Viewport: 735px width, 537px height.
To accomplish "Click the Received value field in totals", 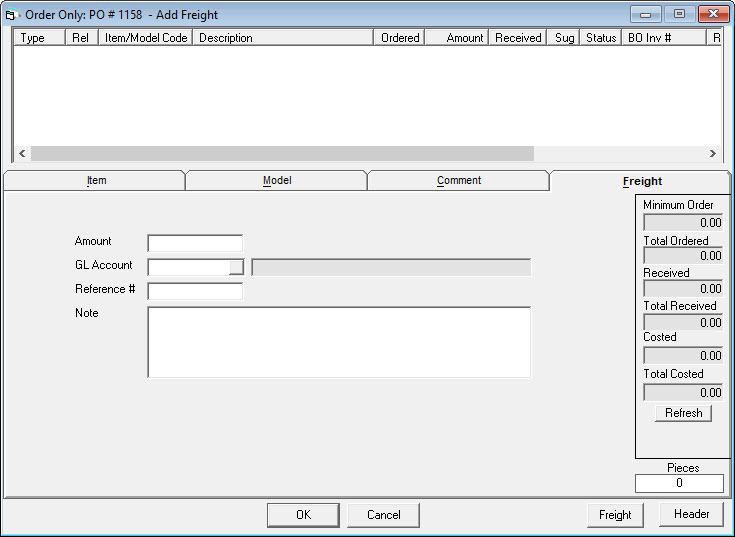I will 683,289.
